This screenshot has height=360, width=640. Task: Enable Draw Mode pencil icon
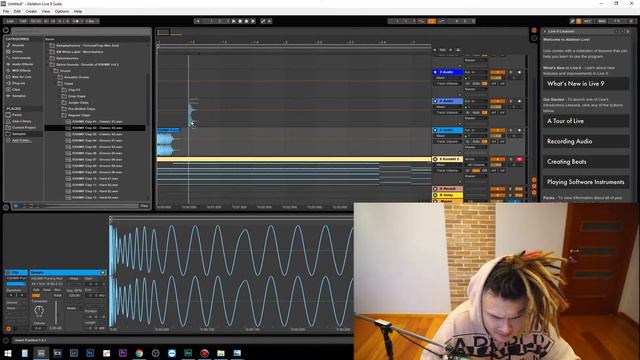[572, 21]
